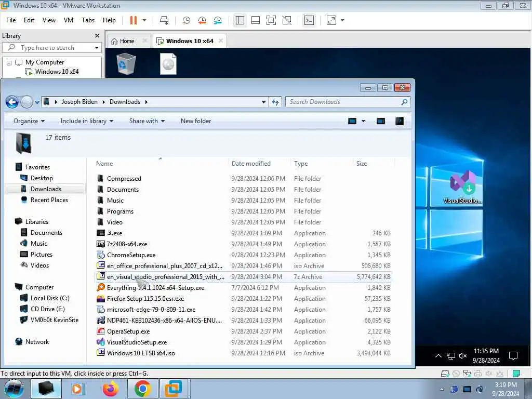Click the disc image file on desktop

[x=168, y=64]
